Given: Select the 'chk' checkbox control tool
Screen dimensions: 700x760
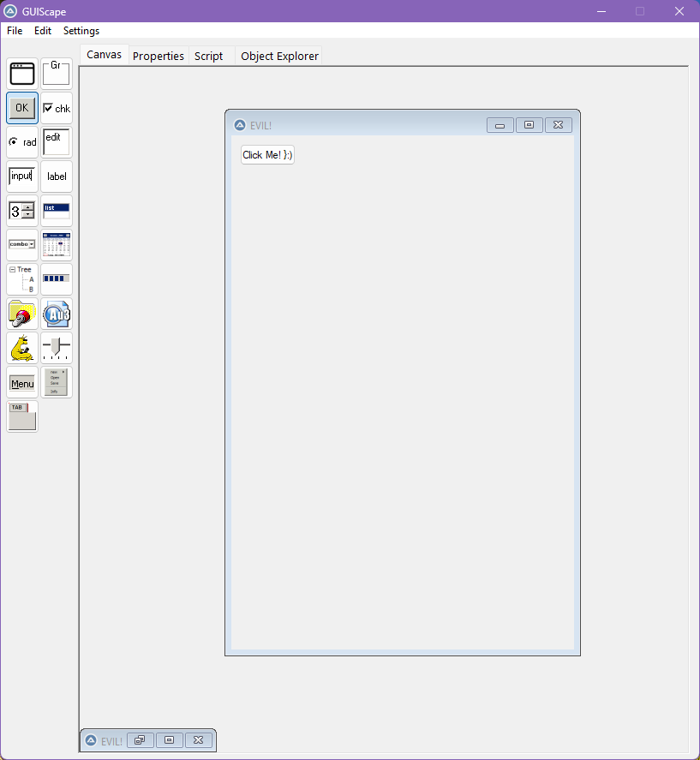Looking at the screenshot, I should point(57,108).
